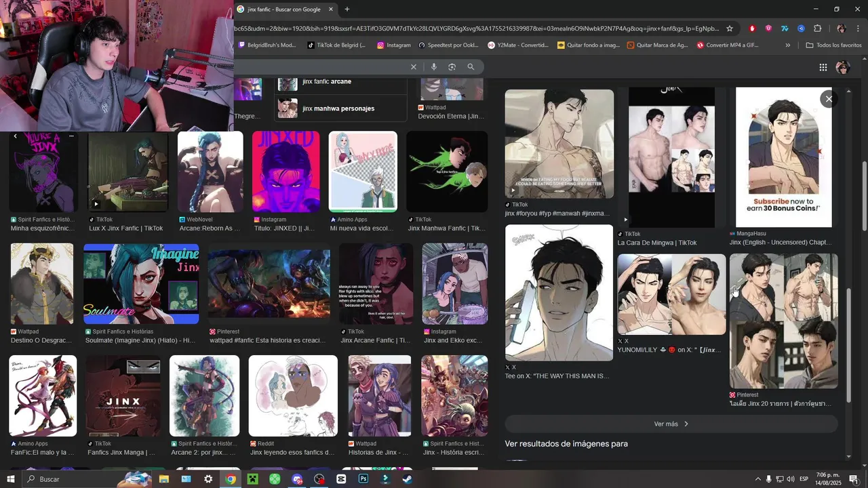Open the volume control in system tray
Image resolution: width=868 pixels, height=488 pixels.
[791, 479]
